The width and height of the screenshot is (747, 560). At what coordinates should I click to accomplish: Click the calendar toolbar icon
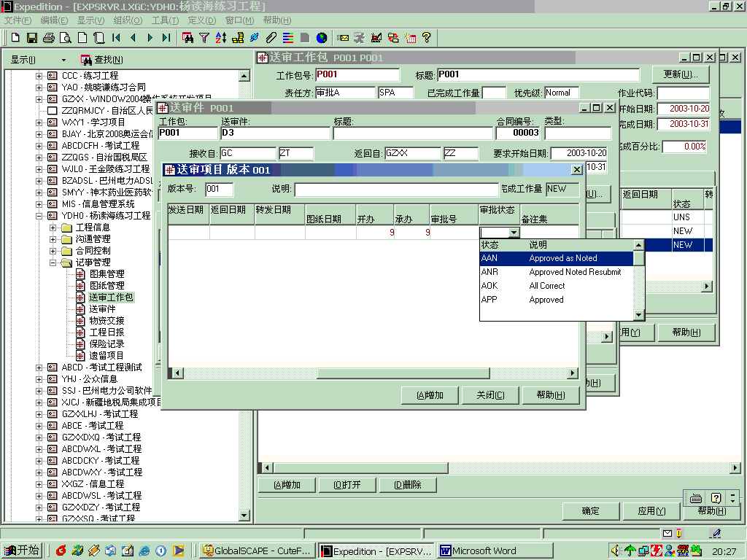410,38
